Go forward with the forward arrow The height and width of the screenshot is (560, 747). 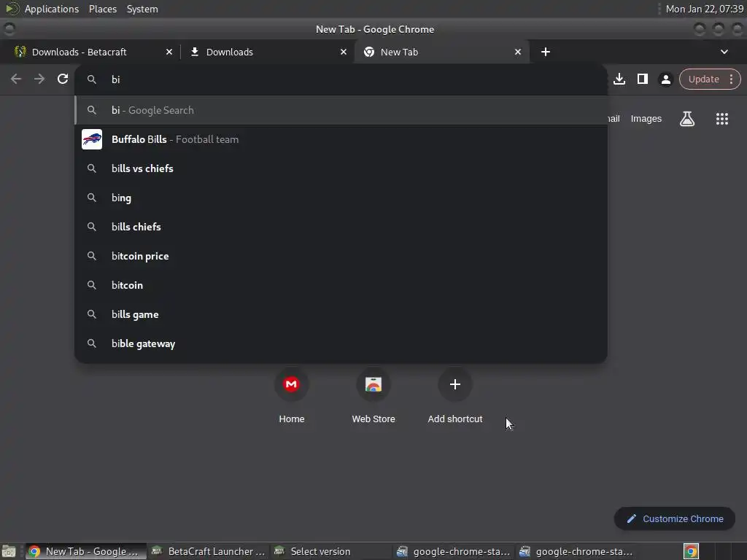[x=39, y=79]
